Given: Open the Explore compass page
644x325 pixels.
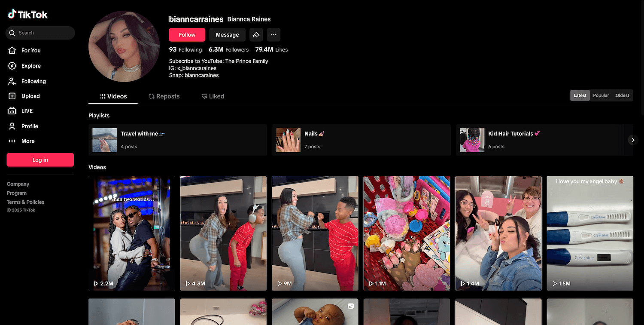Looking at the screenshot, I should coord(30,66).
